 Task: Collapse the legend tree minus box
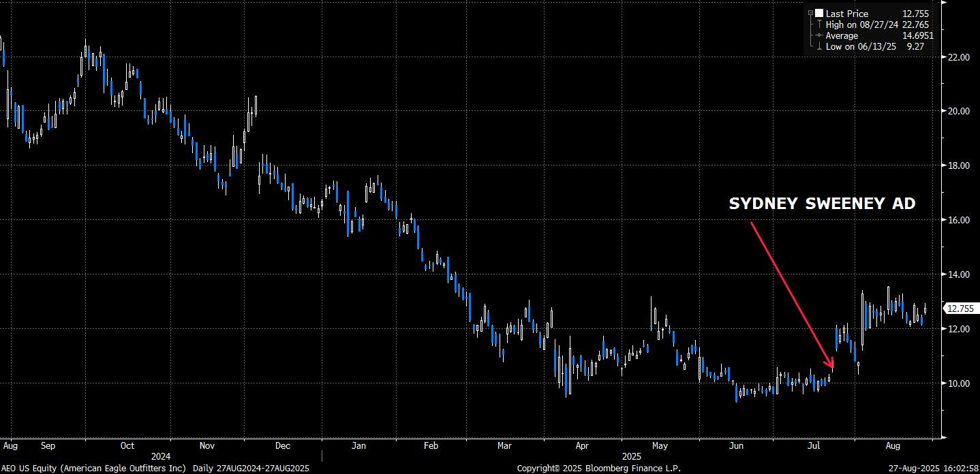810,13
